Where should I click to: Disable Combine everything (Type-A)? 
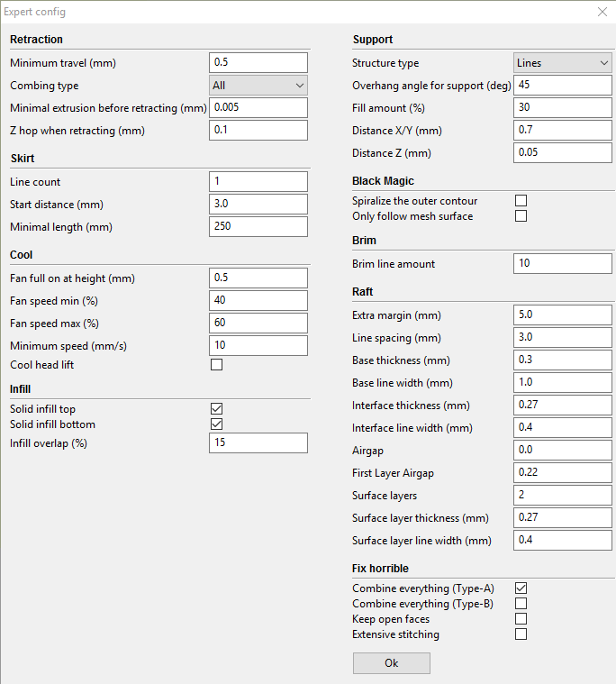click(x=521, y=588)
